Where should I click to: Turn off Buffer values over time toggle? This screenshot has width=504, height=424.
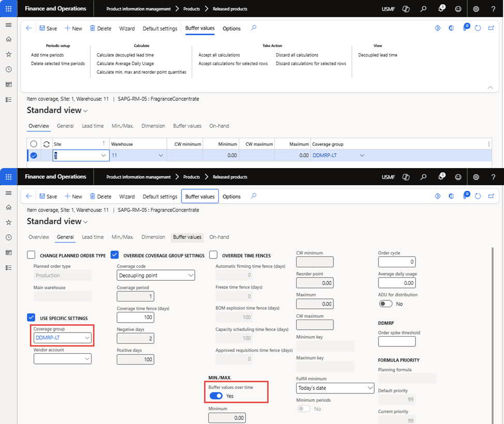click(x=216, y=396)
